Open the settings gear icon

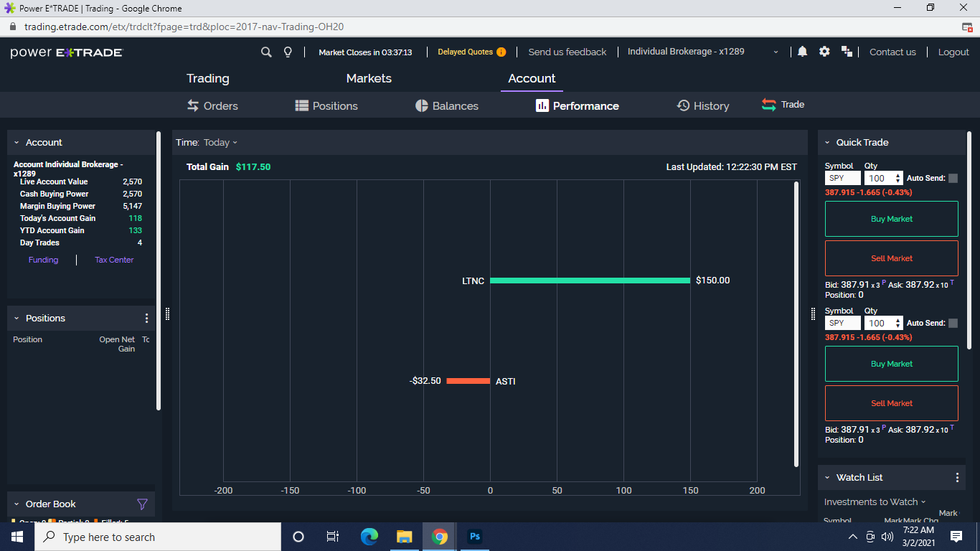click(824, 52)
